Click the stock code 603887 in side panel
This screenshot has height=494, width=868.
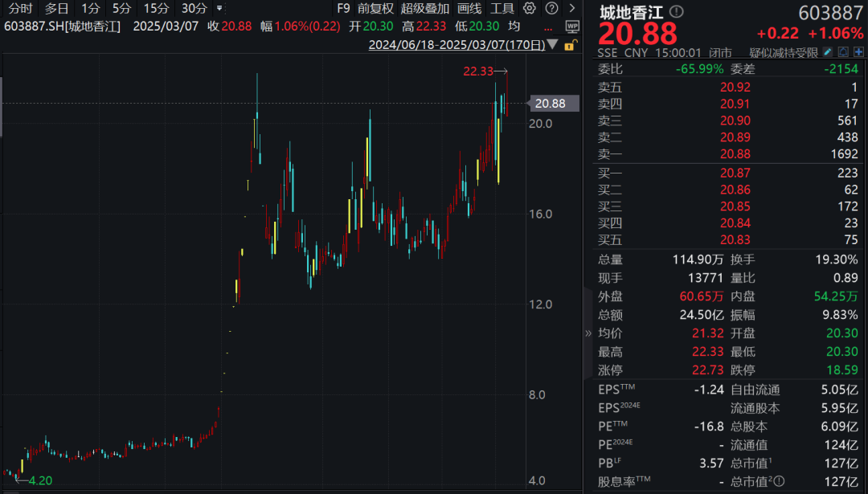coord(830,12)
